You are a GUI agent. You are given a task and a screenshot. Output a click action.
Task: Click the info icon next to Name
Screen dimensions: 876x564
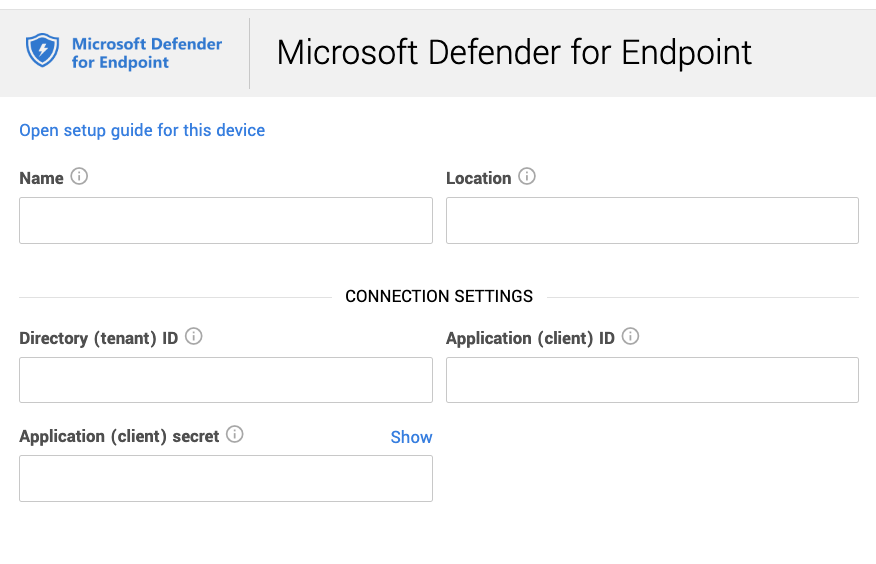[79, 176]
